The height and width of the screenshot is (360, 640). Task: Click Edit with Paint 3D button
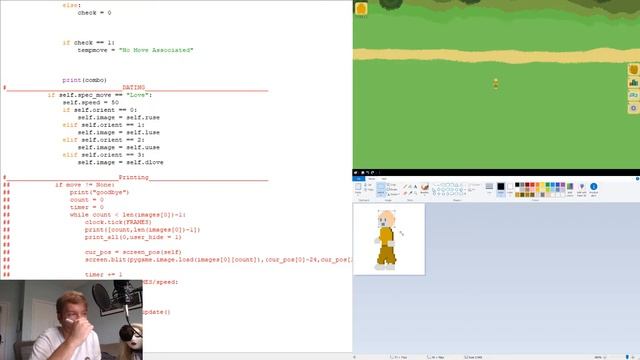(x=582, y=190)
